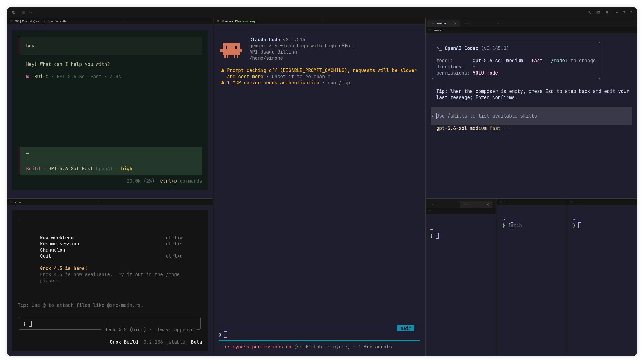Click 'GPT-5.6 Sol Fast' model label in OpenCode input
The height and width of the screenshot is (363, 644).
(71, 169)
